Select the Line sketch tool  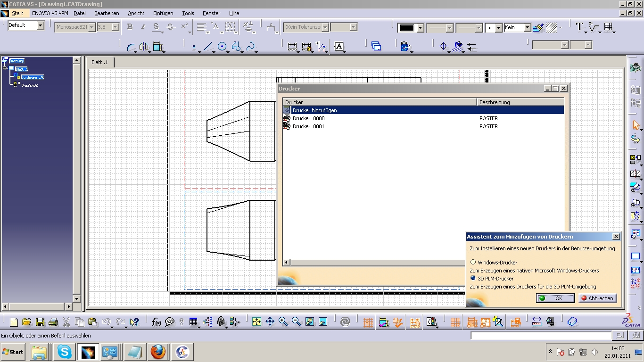[x=208, y=46]
